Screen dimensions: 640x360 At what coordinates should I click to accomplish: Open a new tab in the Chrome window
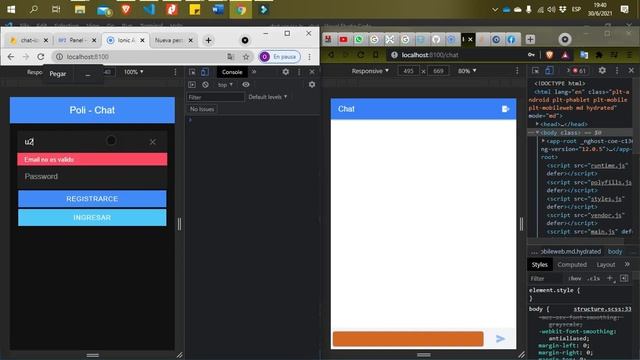[208, 40]
